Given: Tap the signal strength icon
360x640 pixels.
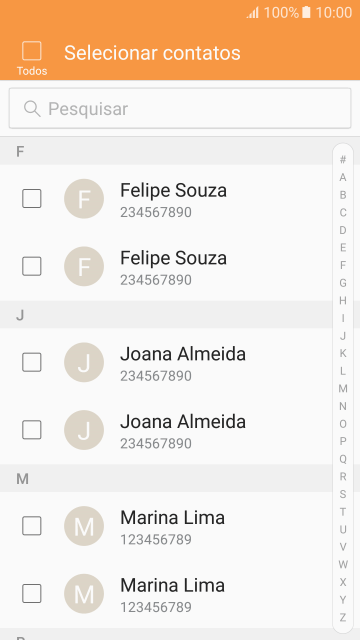Looking at the screenshot, I should [253, 13].
